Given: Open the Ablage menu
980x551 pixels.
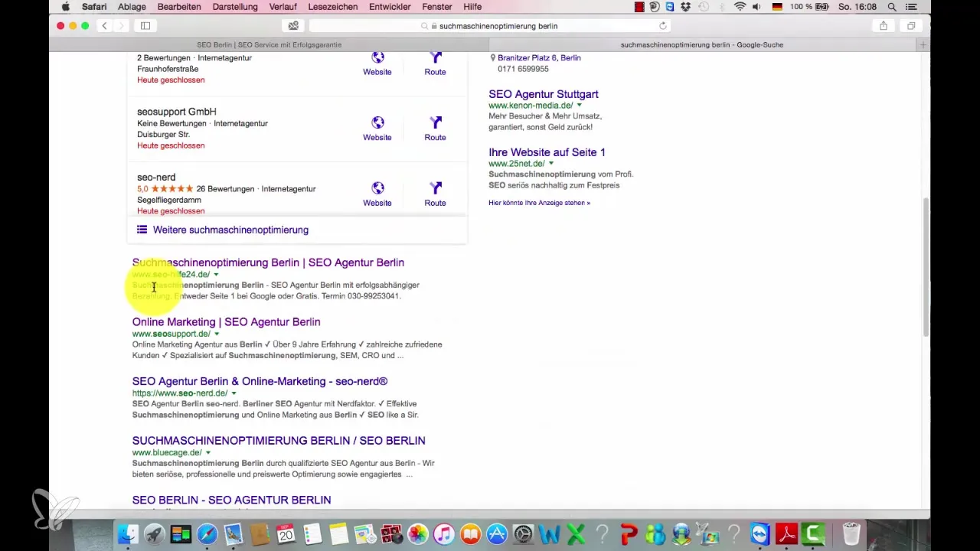Looking at the screenshot, I should (132, 7).
